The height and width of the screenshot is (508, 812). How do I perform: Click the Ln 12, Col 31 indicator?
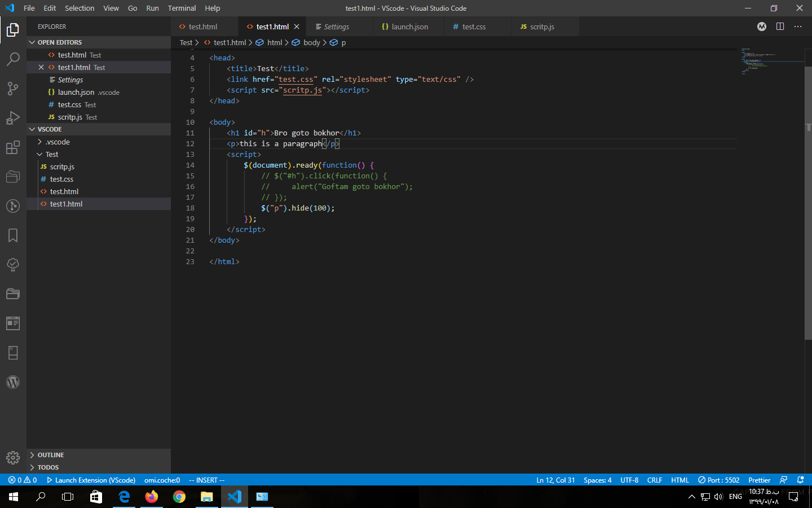click(555, 480)
